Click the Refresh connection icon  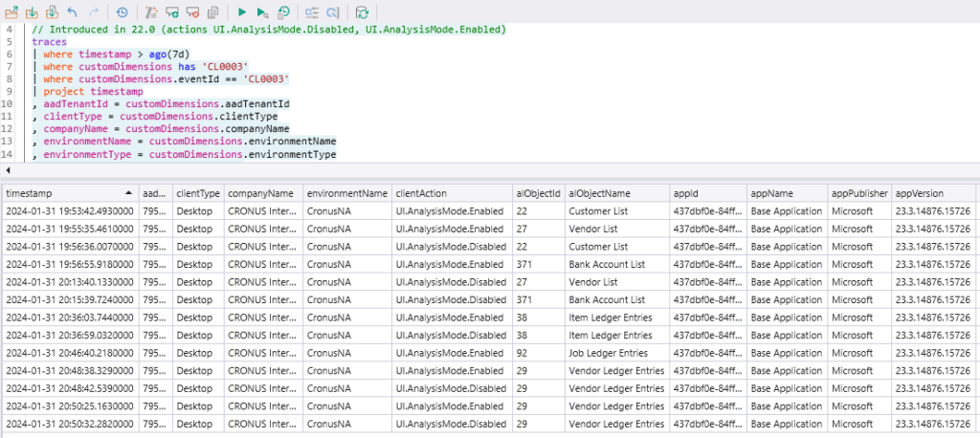pyautogui.click(x=362, y=12)
